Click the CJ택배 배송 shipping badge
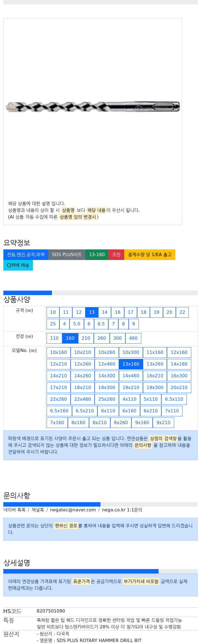This screenshot has width=201, height=644. [x=18, y=265]
